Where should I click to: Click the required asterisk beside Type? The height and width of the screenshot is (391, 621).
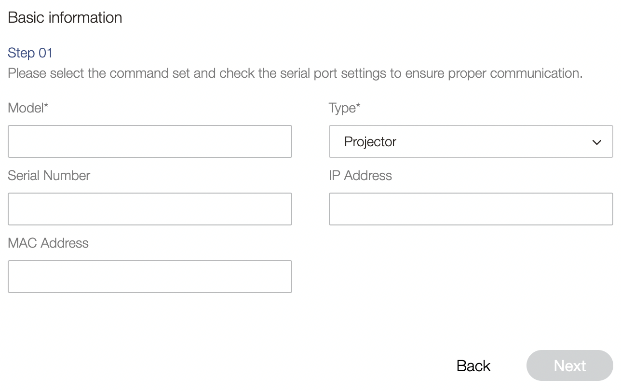(358, 105)
